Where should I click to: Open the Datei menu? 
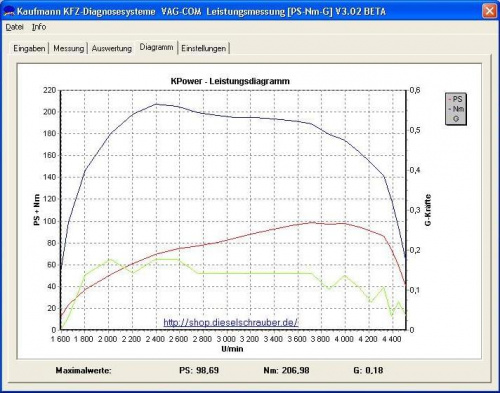[x=14, y=27]
